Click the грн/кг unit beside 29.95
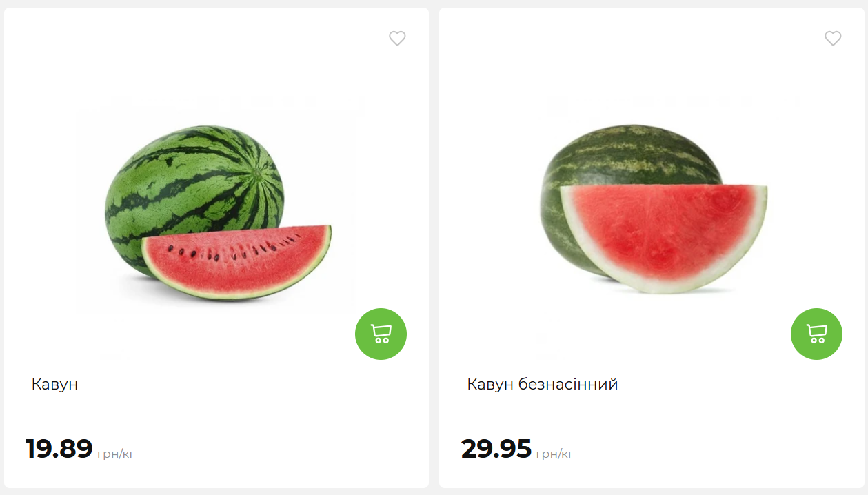This screenshot has width=868, height=495. tap(554, 454)
